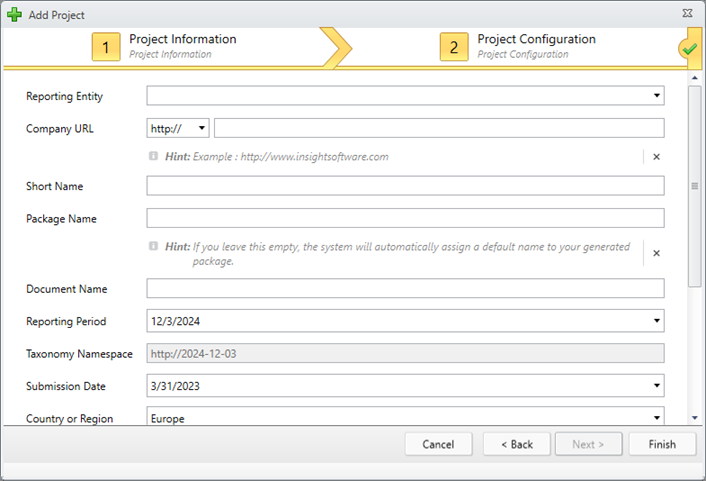Click the Company URL text field

tap(439, 128)
